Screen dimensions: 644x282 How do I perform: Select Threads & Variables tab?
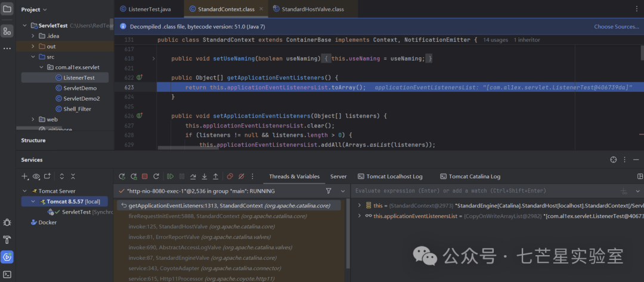coord(294,176)
